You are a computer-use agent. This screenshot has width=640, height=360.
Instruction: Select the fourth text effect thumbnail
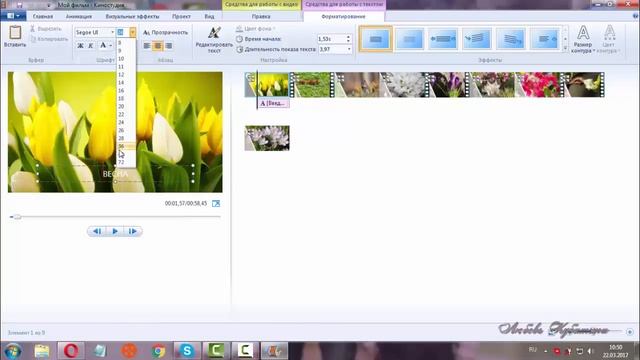(477, 39)
